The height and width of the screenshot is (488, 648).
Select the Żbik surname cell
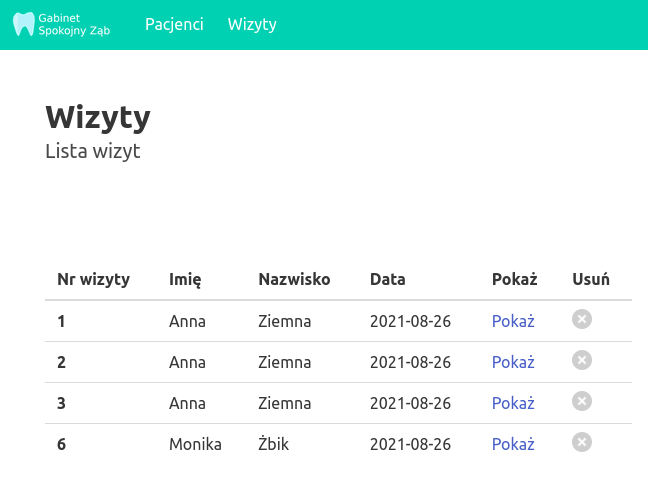click(x=273, y=444)
